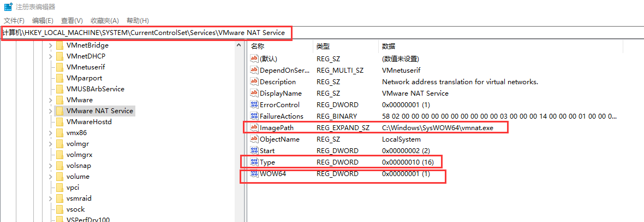Image resolution: width=644 pixels, height=222 pixels.
Task: Expand the volmgr key
Action: pyautogui.click(x=50, y=144)
